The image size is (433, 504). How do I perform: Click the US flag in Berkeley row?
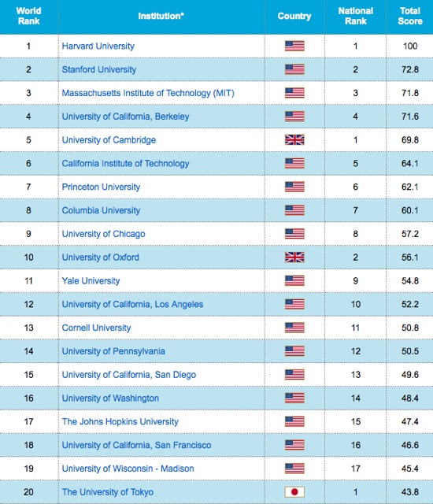coord(294,117)
